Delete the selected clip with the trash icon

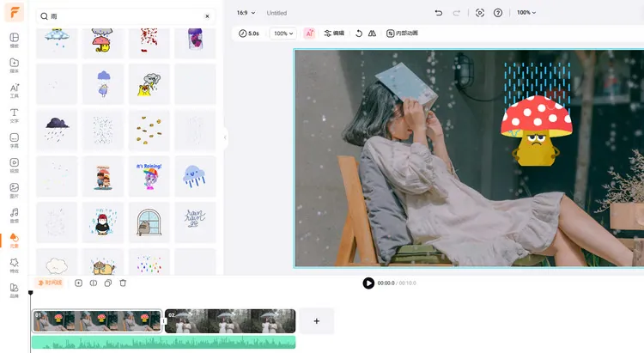123,283
